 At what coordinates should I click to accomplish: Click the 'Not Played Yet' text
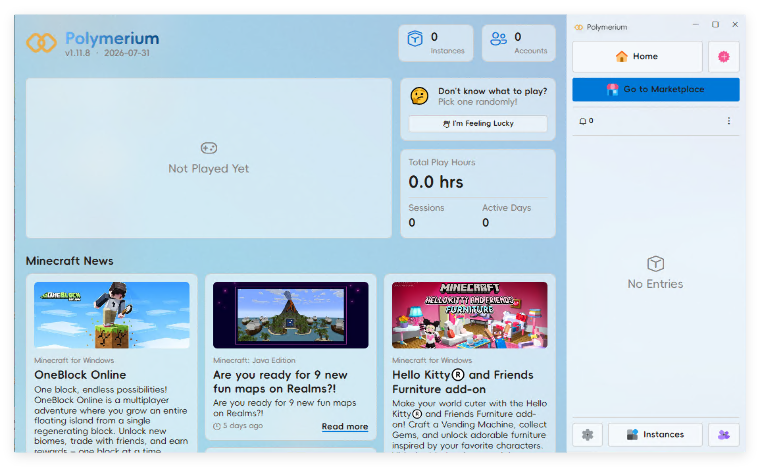208,169
